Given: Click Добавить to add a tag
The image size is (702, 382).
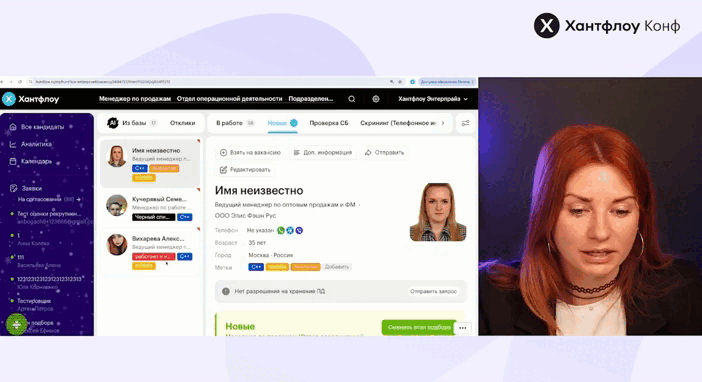Looking at the screenshot, I should click(337, 267).
